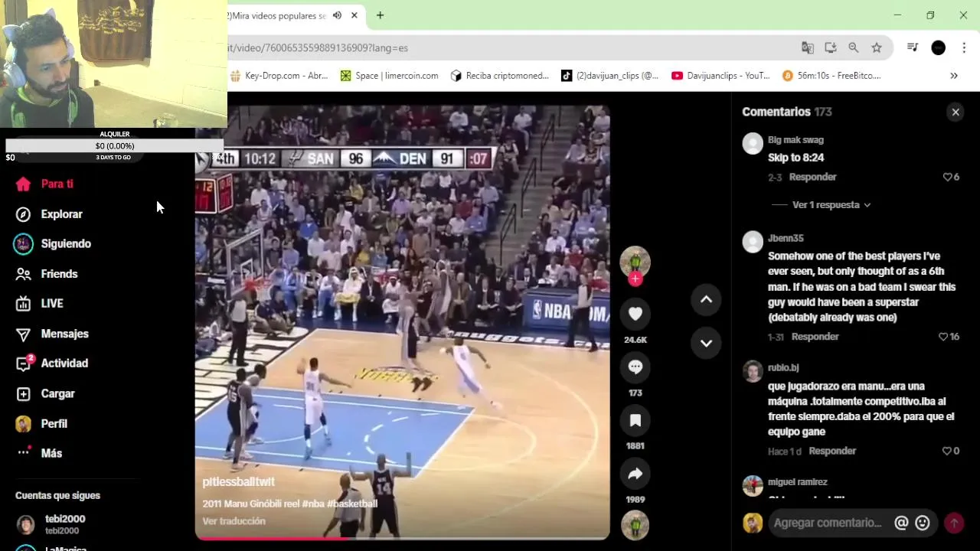Viewport: 980px width, 551px height.
Task: Open the Reciba criptomoned... bookmark
Action: [x=500, y=76]
